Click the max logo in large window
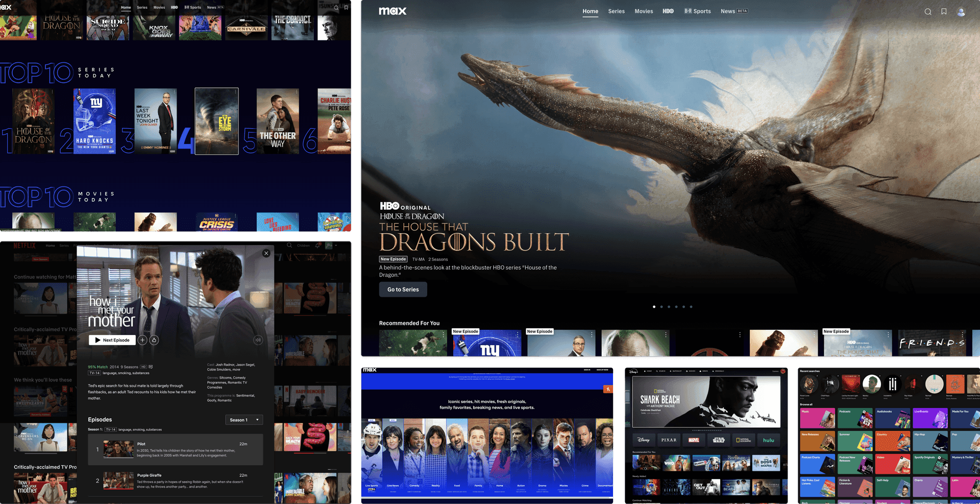 [393, 11]
